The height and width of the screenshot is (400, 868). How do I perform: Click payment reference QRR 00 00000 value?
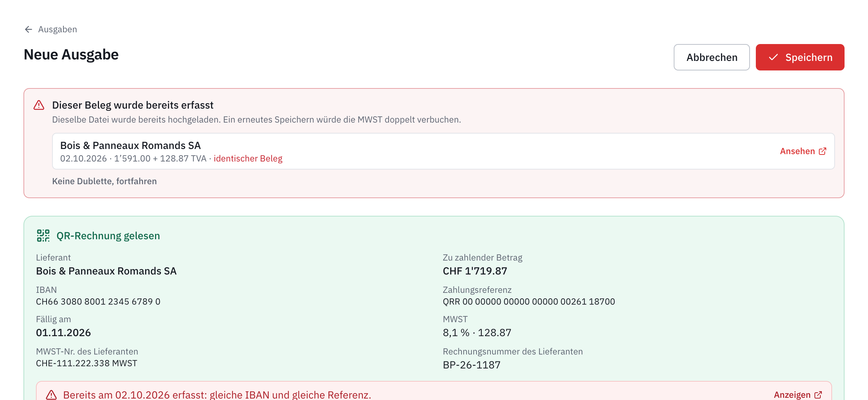click(529, 302)
